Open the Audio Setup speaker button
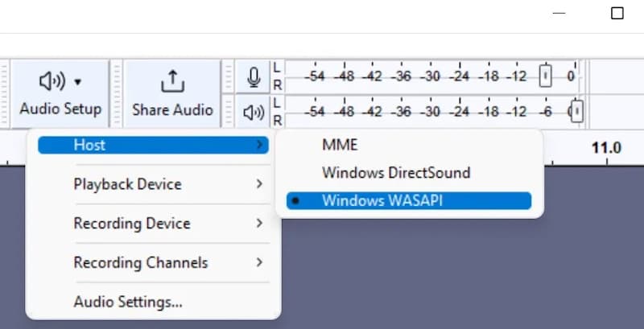Viewport: 644px width, 329px height. click(x=60, y=93)
